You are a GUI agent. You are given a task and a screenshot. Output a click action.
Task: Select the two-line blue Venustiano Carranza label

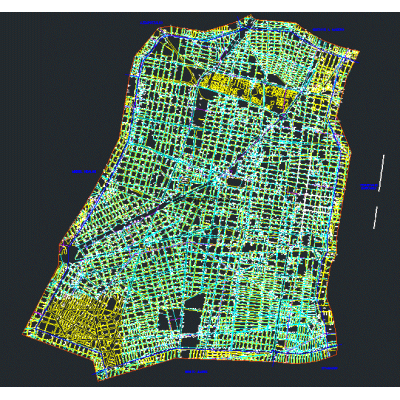369,186
